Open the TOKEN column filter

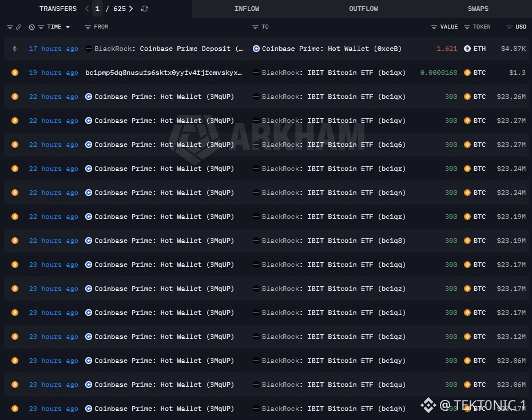[467, 27]
